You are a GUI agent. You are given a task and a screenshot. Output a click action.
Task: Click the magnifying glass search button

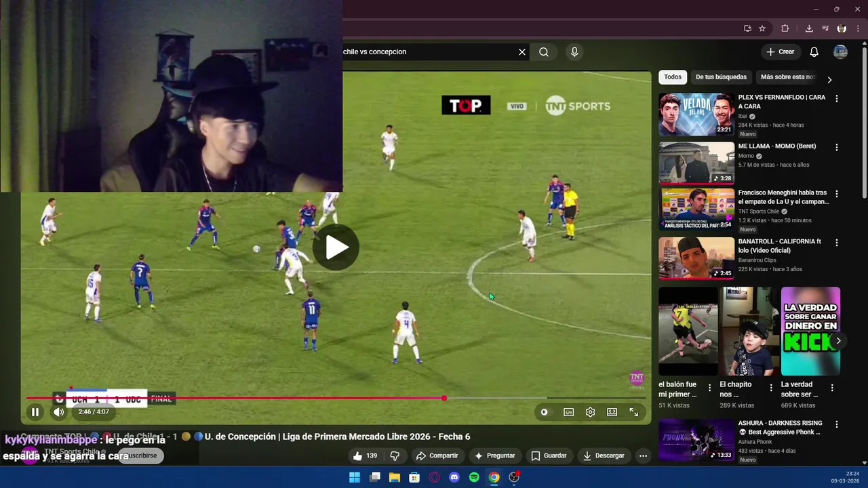click(544, 52)
